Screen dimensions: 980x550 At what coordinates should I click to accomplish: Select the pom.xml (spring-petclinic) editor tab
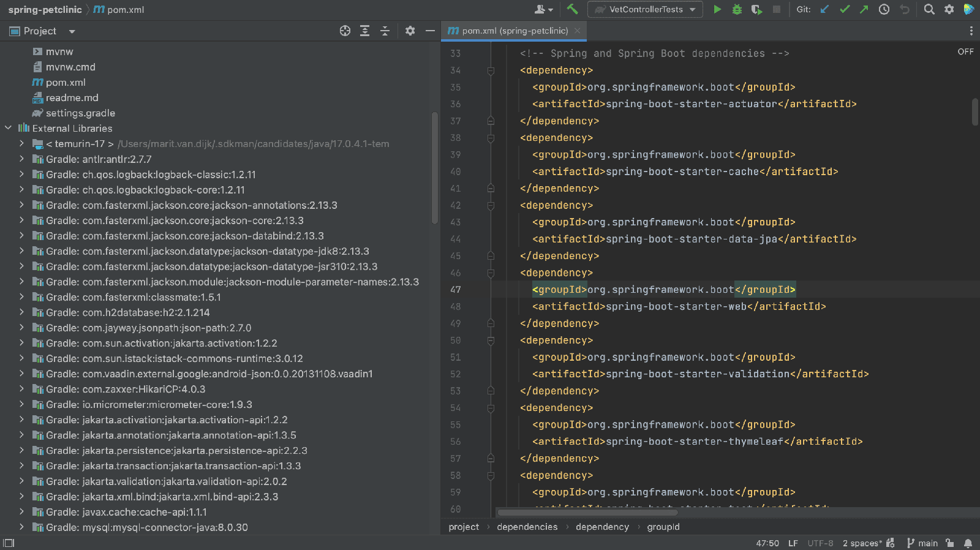click(513, 31)
